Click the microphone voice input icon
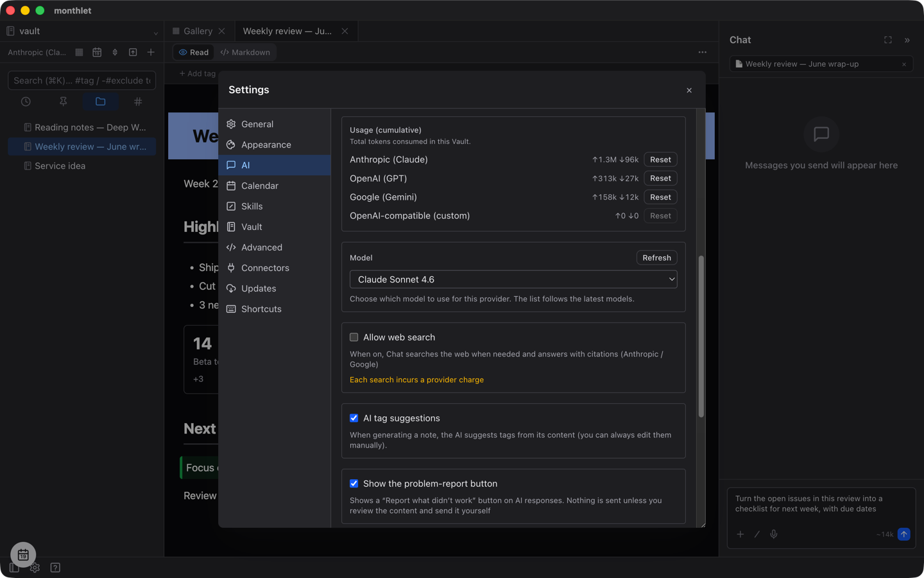The image size is (924, 578). pos(774,534)
